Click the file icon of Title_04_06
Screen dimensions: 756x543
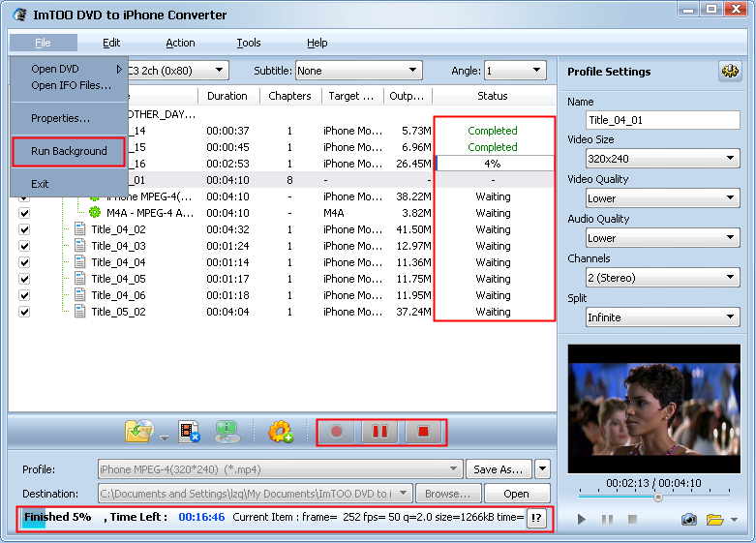80,294
